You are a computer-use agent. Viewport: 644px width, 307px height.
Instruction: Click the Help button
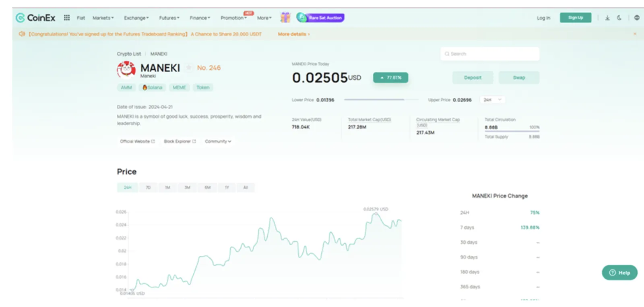619,273
